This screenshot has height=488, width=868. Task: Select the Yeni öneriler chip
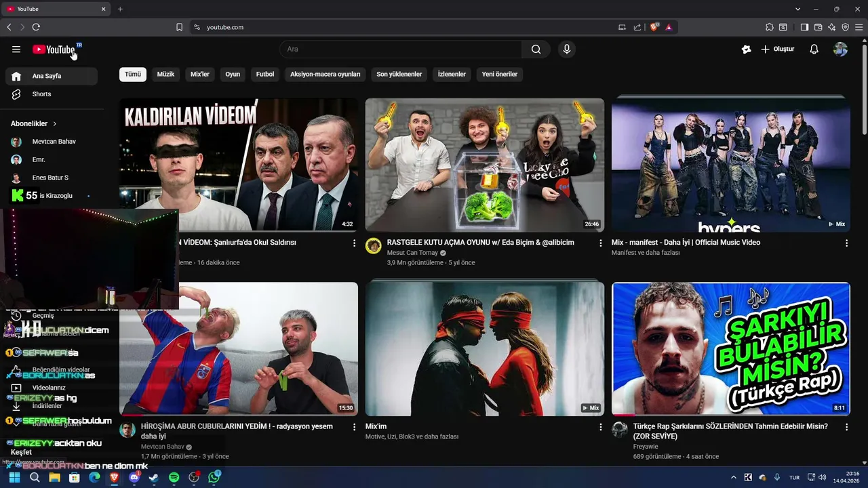(500, 74)
